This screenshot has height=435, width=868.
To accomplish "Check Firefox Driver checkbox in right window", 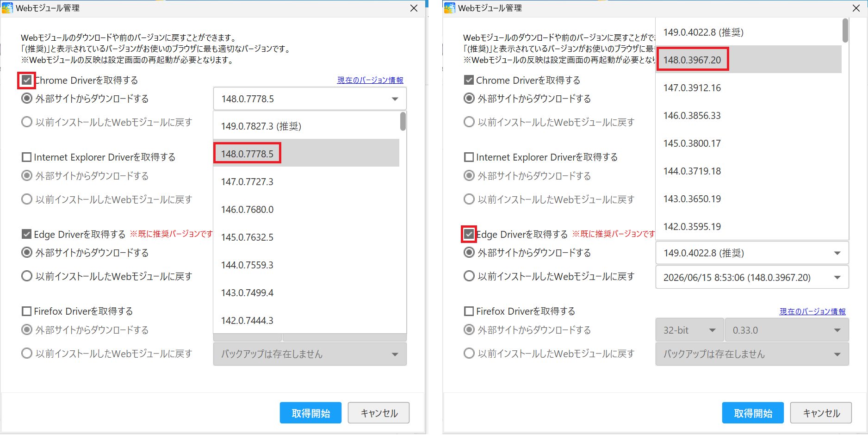I will click(x=469, y=311).
